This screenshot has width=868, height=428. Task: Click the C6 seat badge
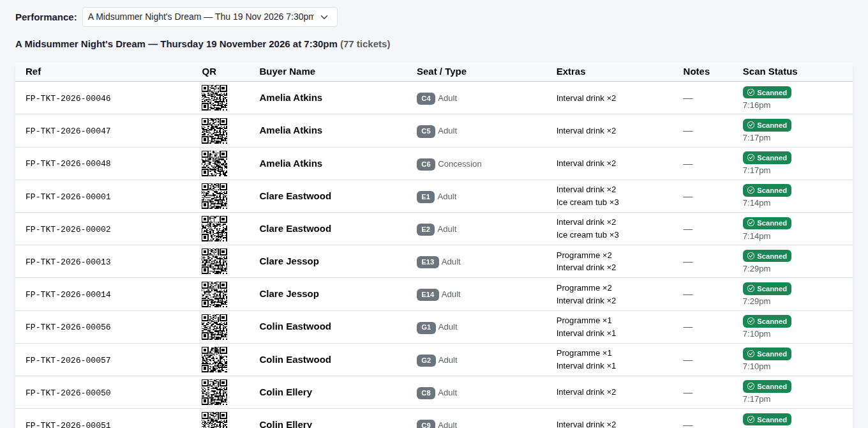(426, 164)
